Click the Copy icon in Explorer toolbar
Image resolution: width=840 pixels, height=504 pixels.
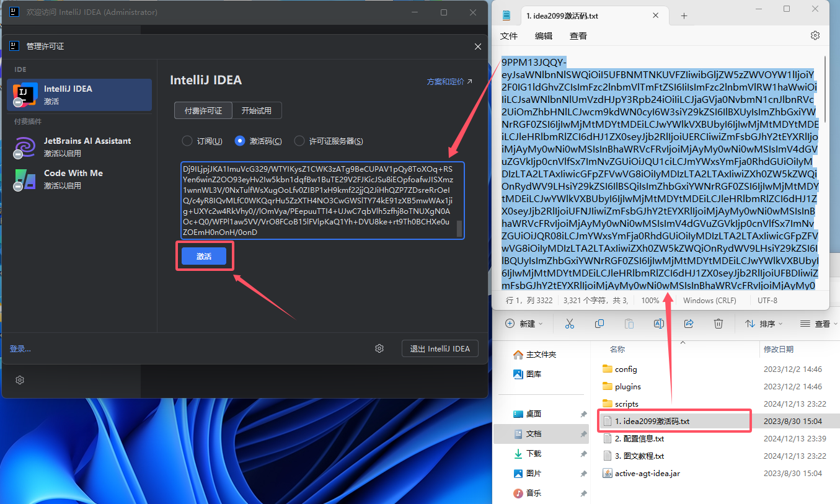(x=599, y=324)
